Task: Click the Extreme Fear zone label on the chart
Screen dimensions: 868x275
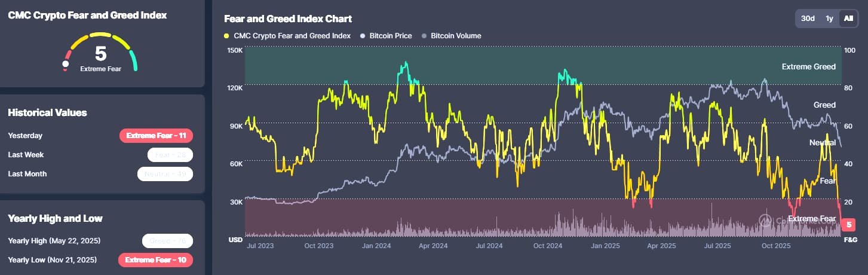Action: tap(811, 219)
